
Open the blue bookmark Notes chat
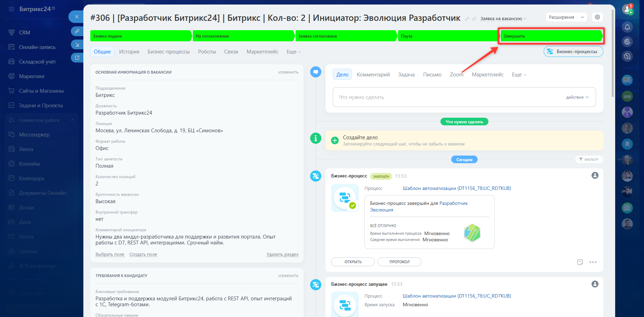click(627, 144)
